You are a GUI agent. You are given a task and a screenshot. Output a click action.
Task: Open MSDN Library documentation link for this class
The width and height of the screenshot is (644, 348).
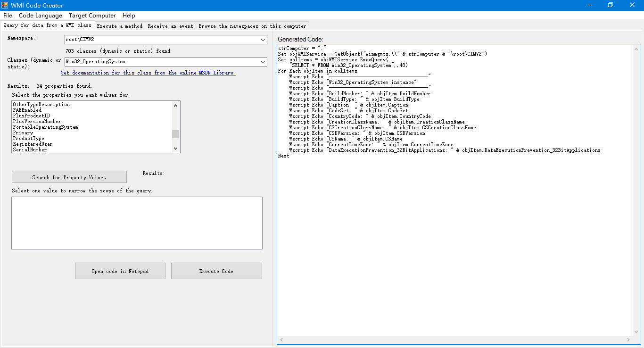coord(148,73)
